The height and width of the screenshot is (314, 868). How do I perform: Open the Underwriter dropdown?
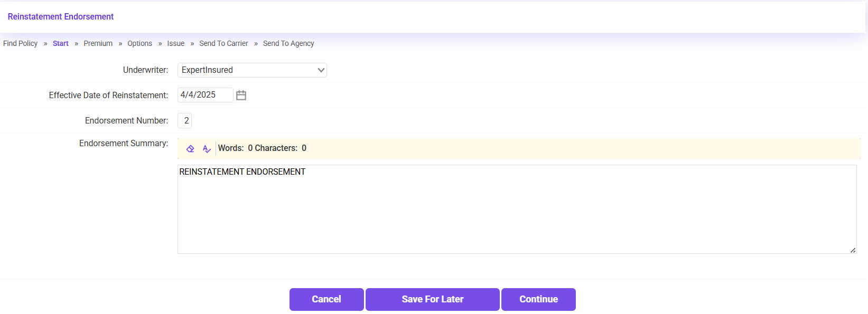click(x=252, y=70)
